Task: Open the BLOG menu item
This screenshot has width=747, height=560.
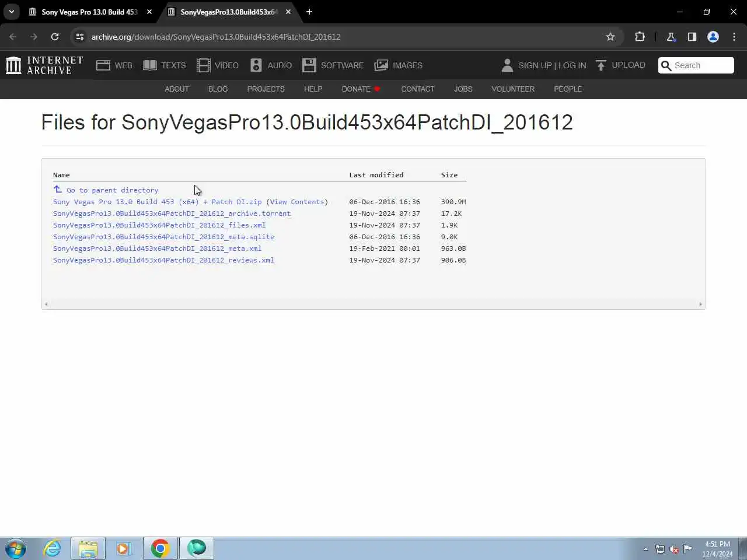Action: tap(218, 89)
